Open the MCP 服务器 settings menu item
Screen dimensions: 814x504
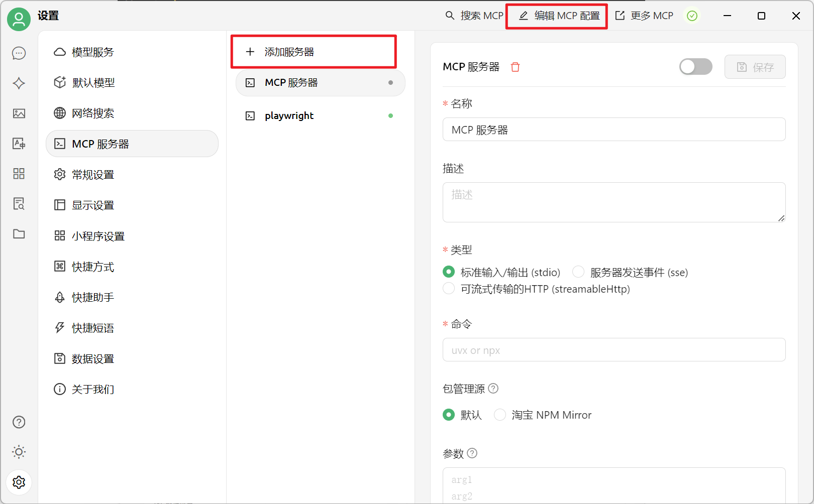[x=132, y=144]
